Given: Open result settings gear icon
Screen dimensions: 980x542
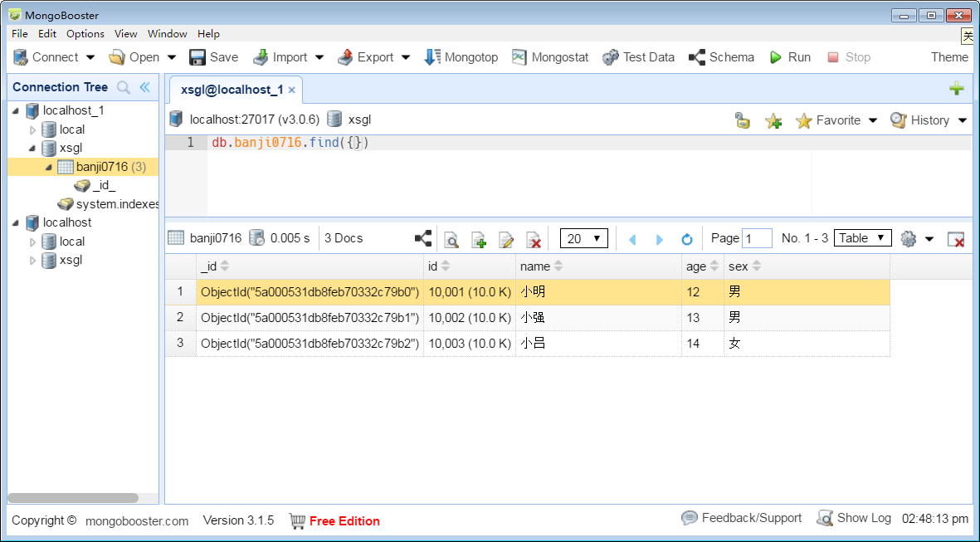Looking at the screenshot, I should (908, 238).
